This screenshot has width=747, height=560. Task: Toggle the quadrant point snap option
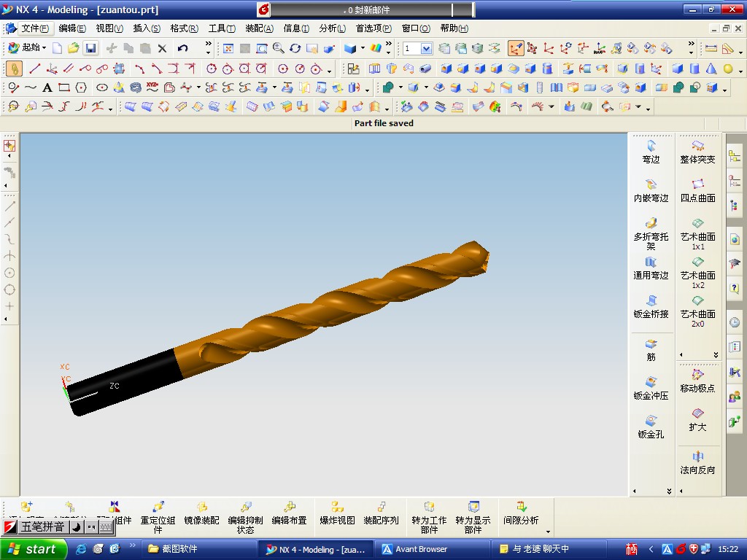point(9,289)
